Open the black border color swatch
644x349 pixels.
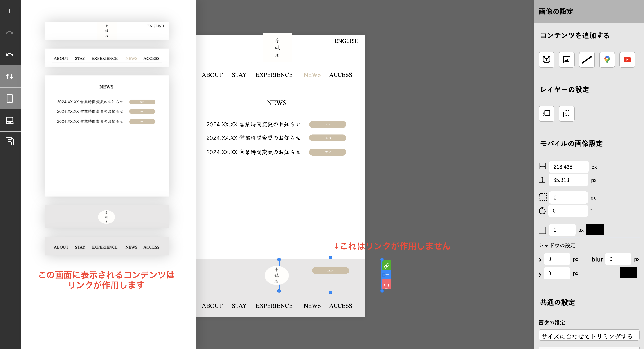(594, 230)
